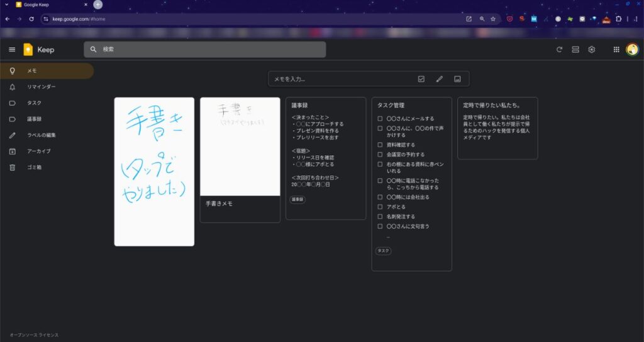Open the Google apps grid launcher
The width and height of the screenshot is (644, 342).
[x=616, y=50]
